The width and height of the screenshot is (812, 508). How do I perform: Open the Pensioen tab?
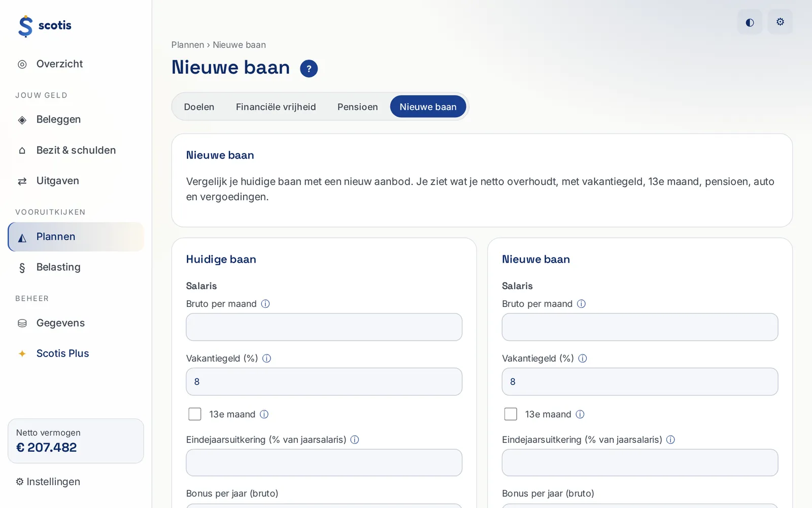point(357,107)
